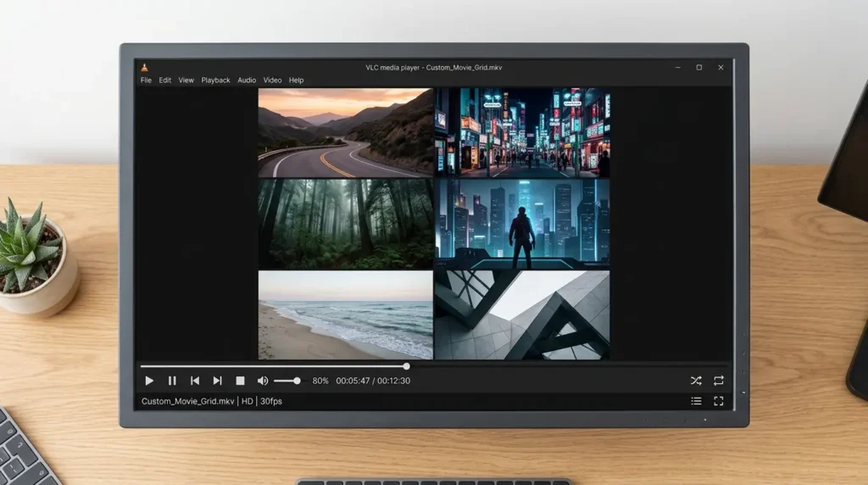This screenshot has width=868, height=485.
Task: Open the File menu
Action: (146, 81)
